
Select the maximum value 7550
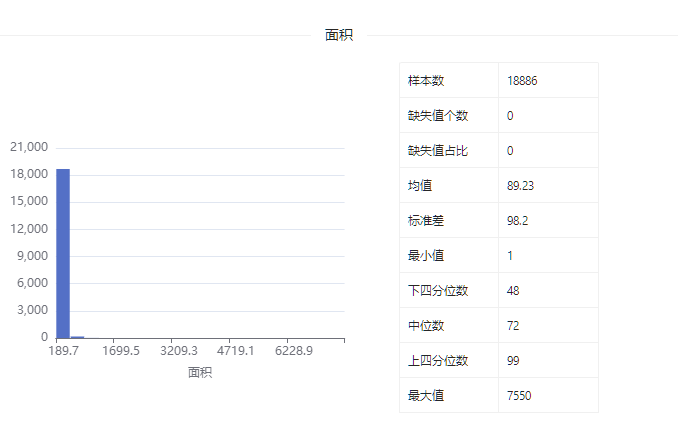pyautogui.click(x=519, y=396)
